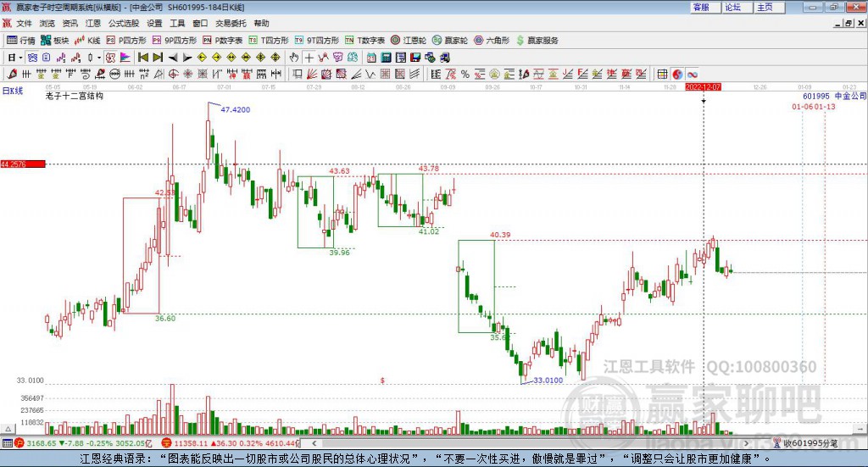The height and width of the screenshot is (467, 868).
Task: Open the 9P四方形 tool
Action: coord(175,41)
